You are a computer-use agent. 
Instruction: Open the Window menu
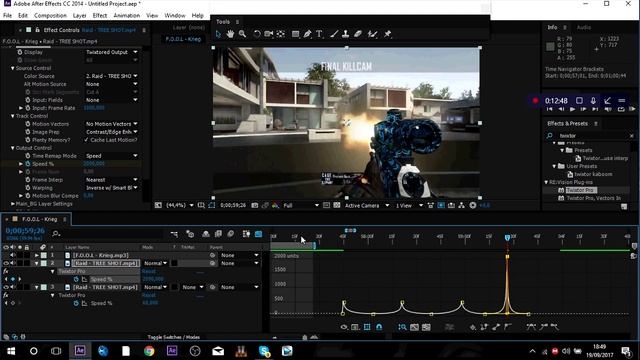(175, 16)
